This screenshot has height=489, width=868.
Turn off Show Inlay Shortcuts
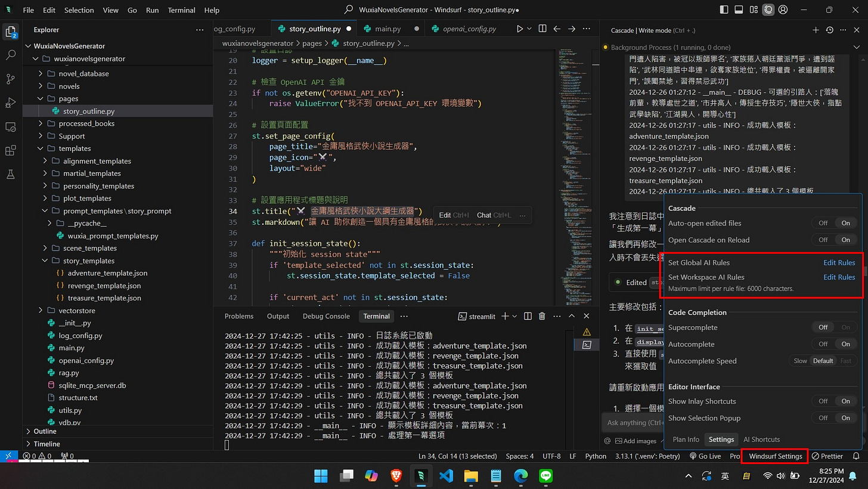pos(823,401)
